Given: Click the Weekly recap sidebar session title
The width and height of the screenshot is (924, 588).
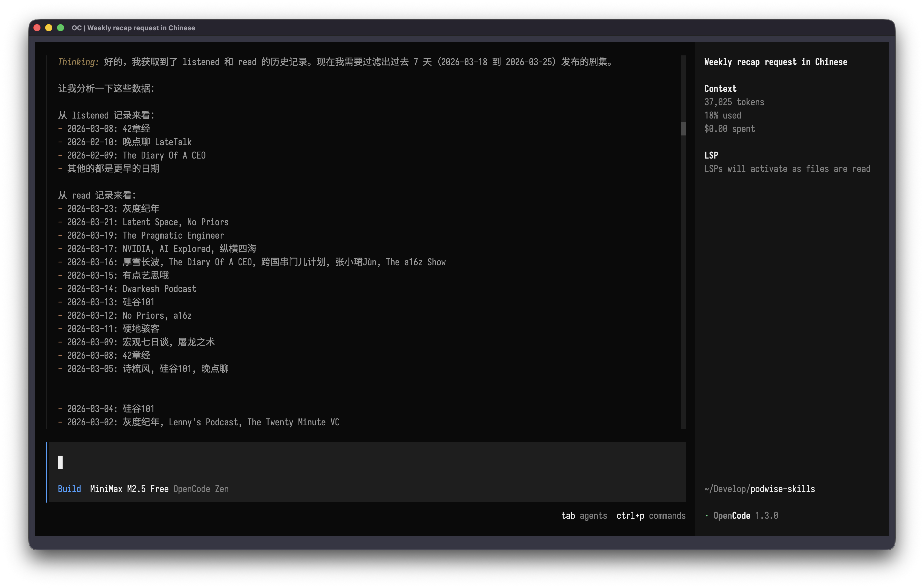Looking at the screenshot, I should (x=775, y=62).
